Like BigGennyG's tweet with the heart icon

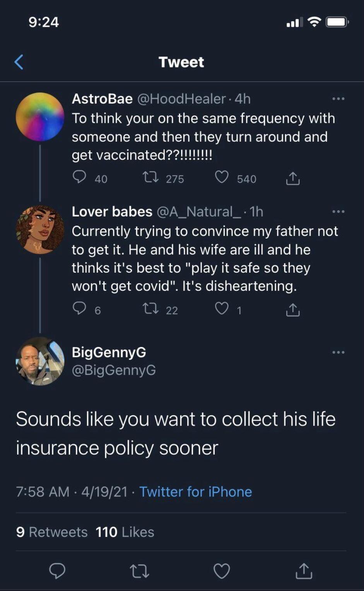[x=222, y=571]
